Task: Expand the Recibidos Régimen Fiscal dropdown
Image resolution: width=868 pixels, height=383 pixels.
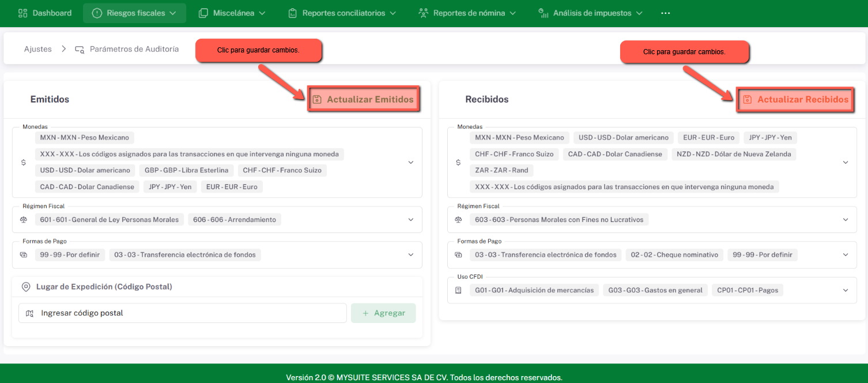Action: (846, 220)
